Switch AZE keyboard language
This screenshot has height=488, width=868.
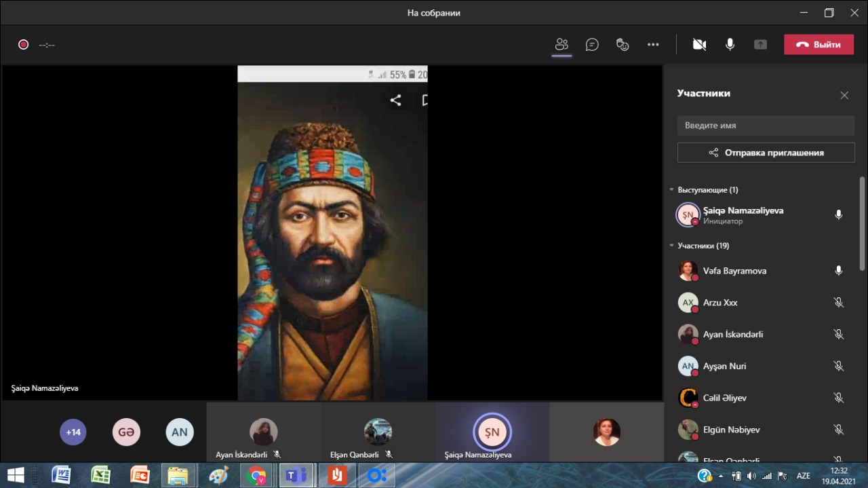pyautogui.click(x=804, y=476)
